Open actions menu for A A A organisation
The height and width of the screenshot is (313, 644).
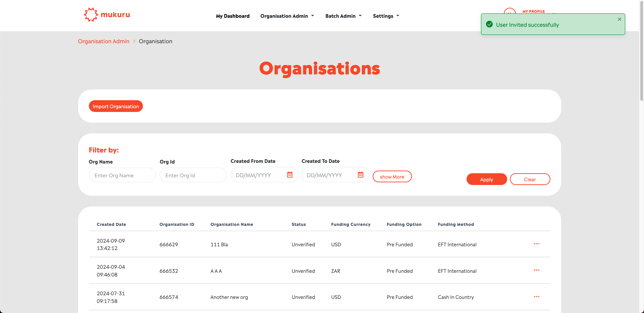(536, 270)
